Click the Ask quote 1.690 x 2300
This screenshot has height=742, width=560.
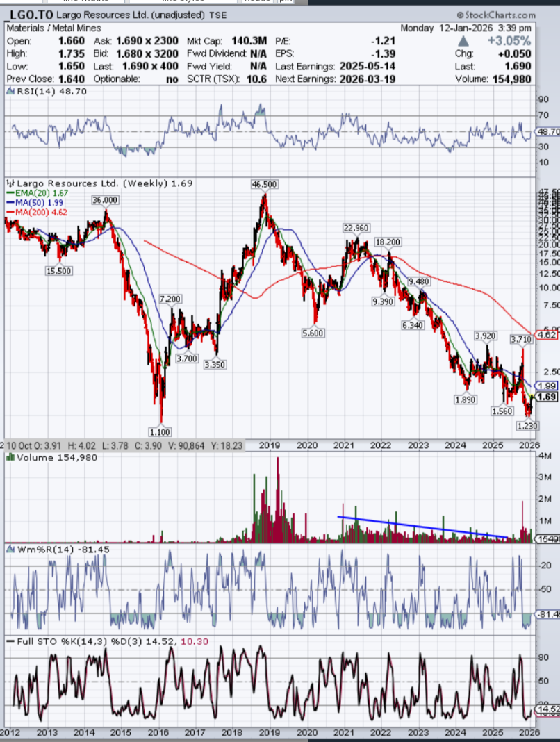click(x=147, y=41)
